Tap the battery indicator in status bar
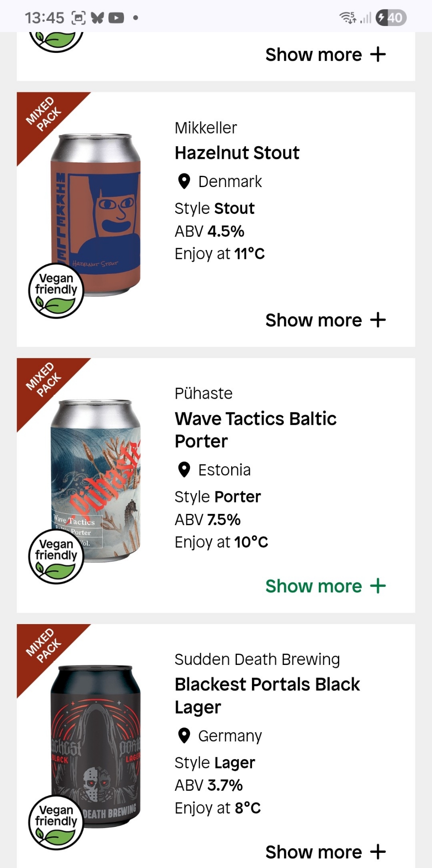Image resolution: width=432 pixels, height=868 pixels. [x=391, y=18]
